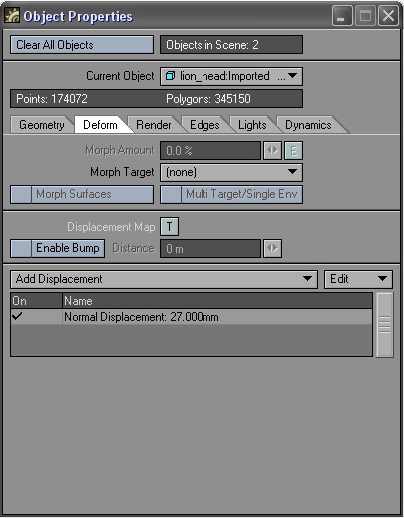Click the Morph Amount envelope E button
This screenshot has height=518, width=404.
[293, 151]
